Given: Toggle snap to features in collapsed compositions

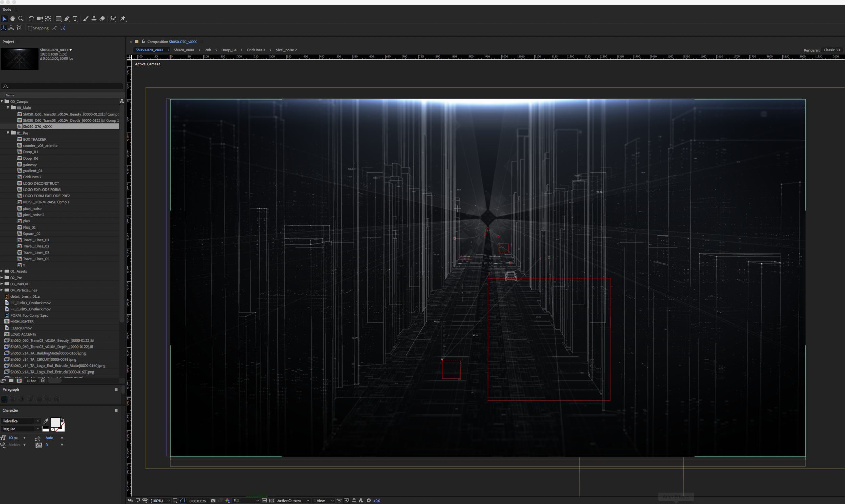Looking at the screenshot, I should pos(63,28).
